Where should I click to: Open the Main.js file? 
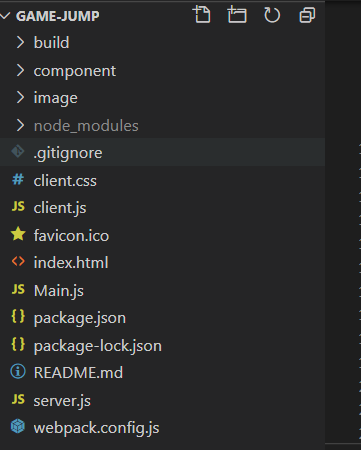[x=59, y=291]
